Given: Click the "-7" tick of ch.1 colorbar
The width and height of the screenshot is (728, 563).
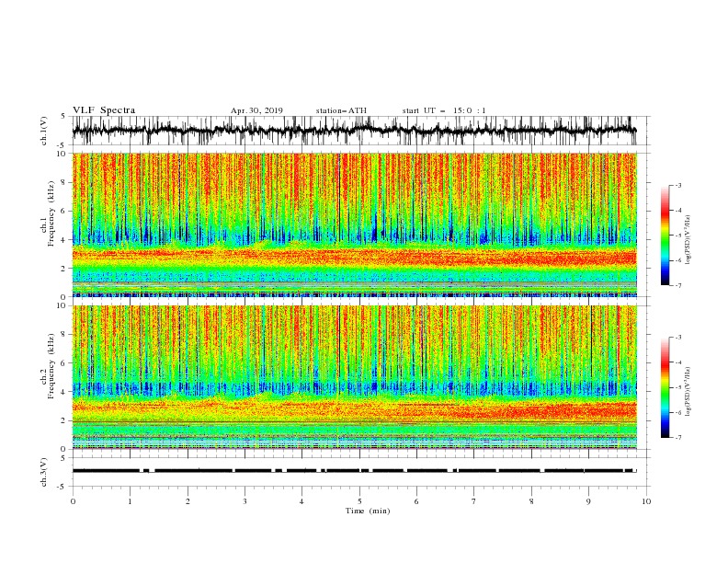Looking at the screenshot, I should 677,286.
